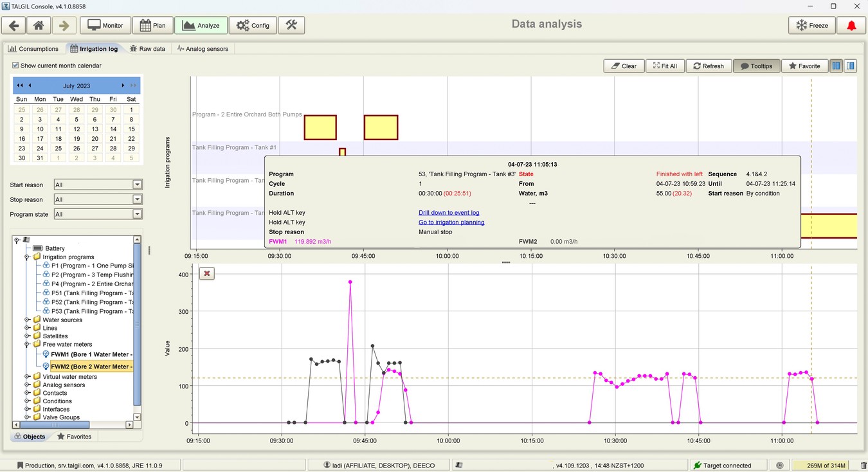Viewport: 868px width, 472px height.
Task: Select P52 Tank Filling Program item
Action: pyautogui.click(x=87, y=302)
